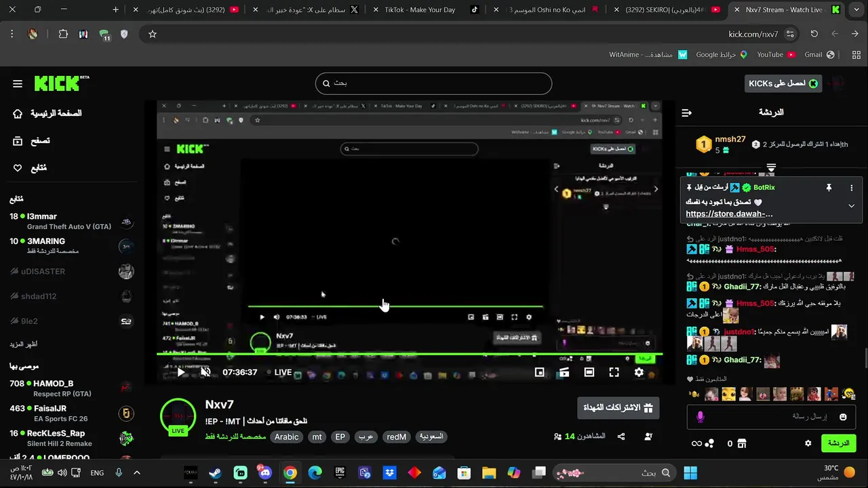The image size is (868, 488).
Task: Open the store.dawah link in chat
Action: click(x=729, y=213)
